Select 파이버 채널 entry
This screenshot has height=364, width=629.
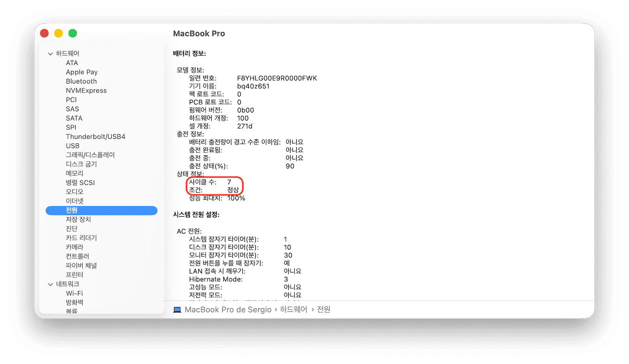point(81,265)
